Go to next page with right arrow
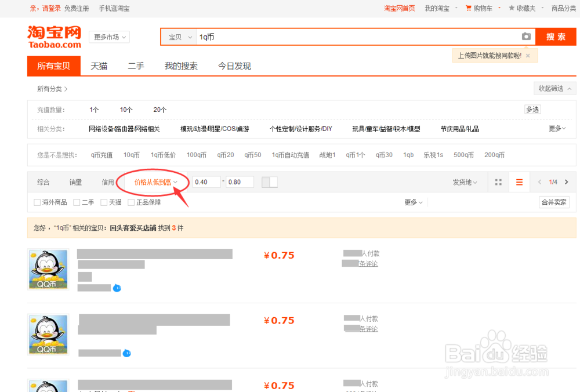Screen dimensions: 580x392 567,182
